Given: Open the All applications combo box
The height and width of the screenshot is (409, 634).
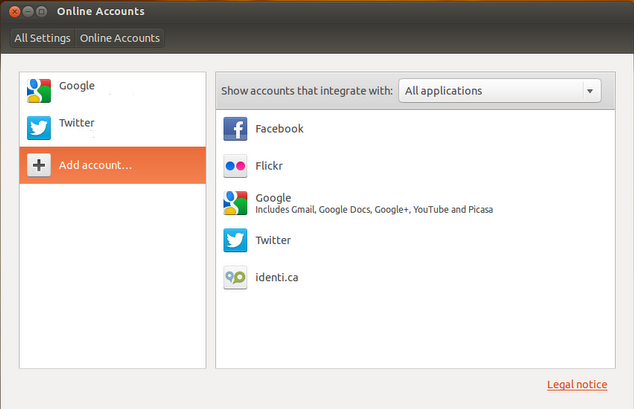Looking at the screenshot, I should point(490,91).
